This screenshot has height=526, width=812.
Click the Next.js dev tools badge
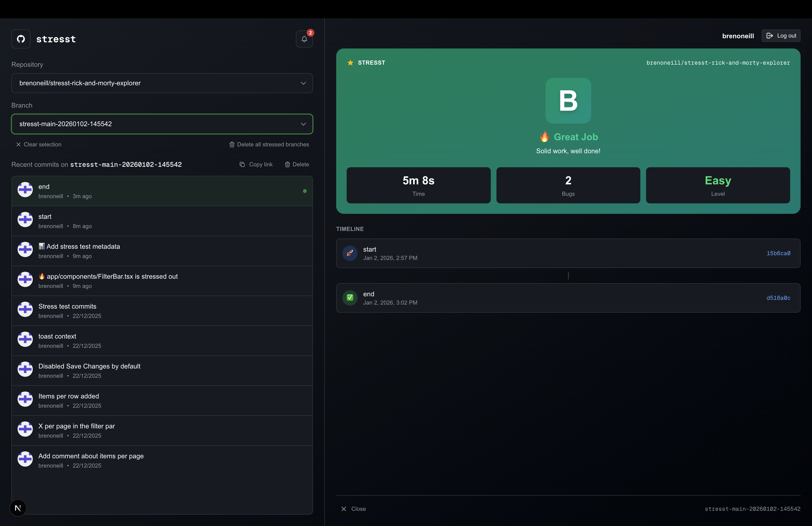pos(18,508)
